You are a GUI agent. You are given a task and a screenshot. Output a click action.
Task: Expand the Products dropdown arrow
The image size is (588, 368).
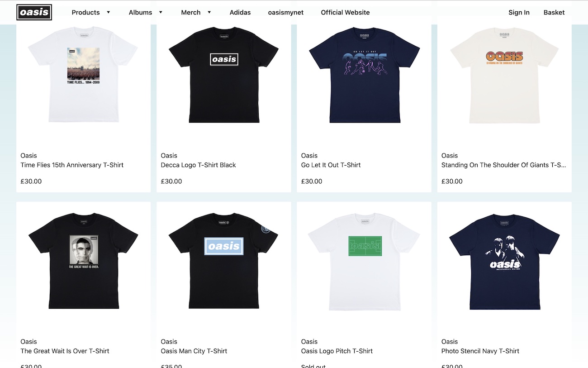(x=109, y=12)
